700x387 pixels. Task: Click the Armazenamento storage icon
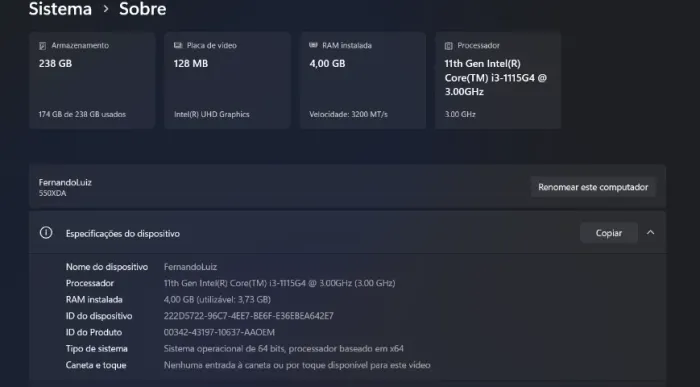[43, 46]
